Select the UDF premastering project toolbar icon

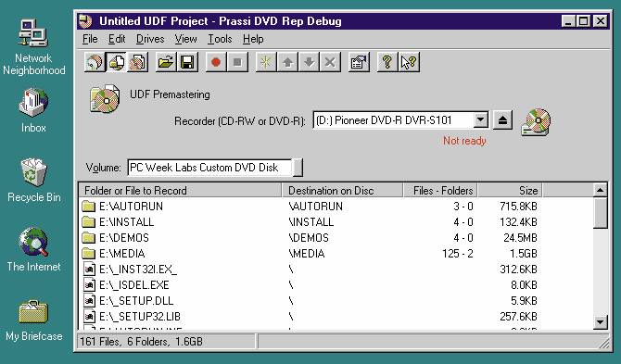116,62
